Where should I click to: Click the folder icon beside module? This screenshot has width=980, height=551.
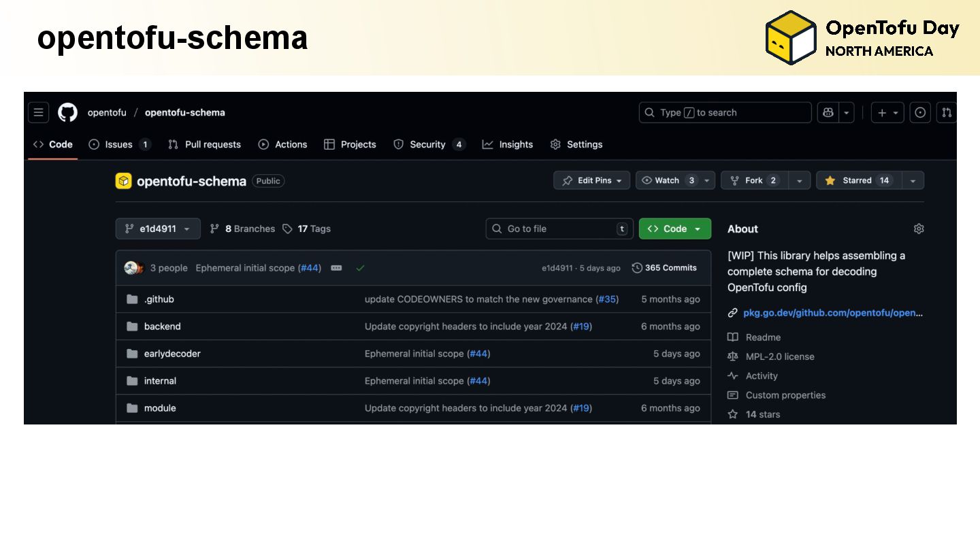pos(132,408)
